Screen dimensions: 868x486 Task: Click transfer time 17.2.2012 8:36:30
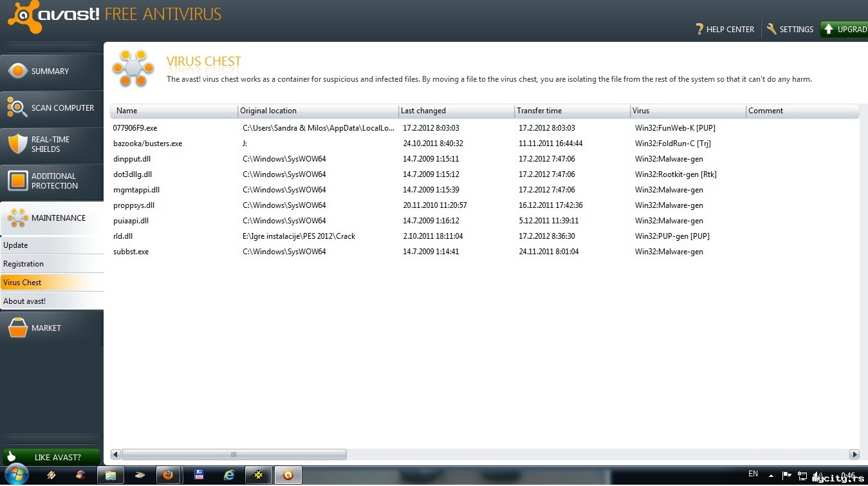tap(547, 236)
